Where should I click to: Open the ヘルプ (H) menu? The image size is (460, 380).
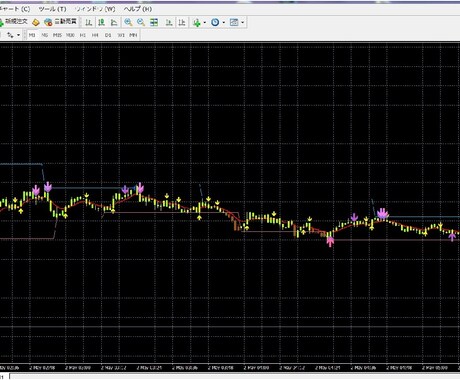click(138, 9)
